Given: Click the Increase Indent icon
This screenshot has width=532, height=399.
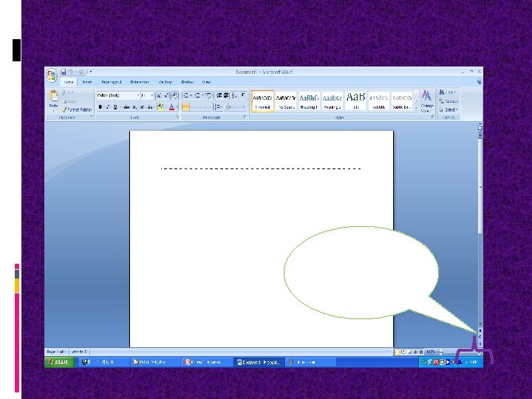Looking at the screenshot, I should [226, 95].
